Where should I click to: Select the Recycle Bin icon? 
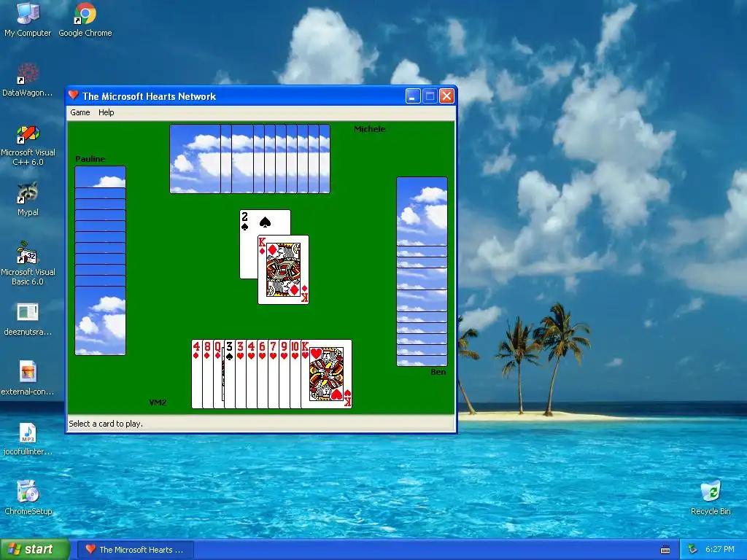[711, 498]
